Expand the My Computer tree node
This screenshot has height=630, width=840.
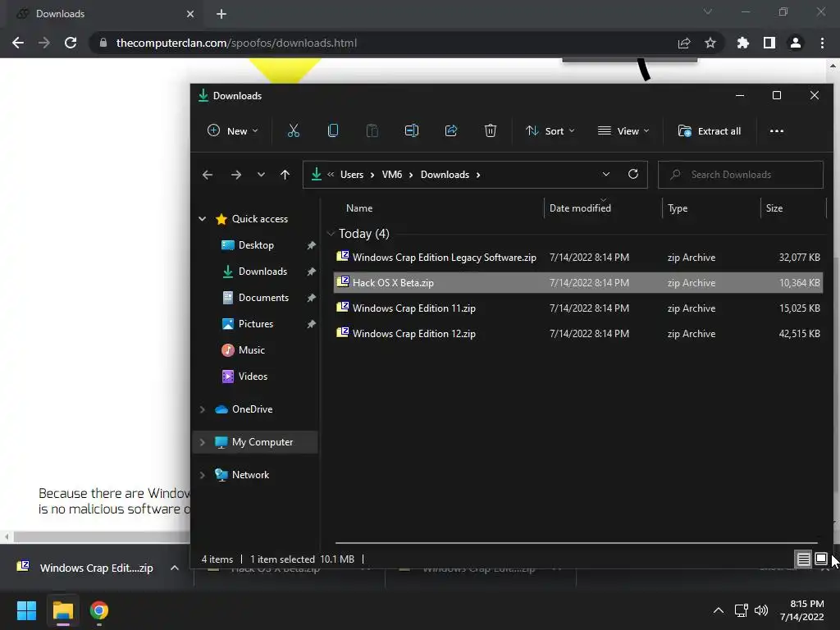[x=203, y=442]
